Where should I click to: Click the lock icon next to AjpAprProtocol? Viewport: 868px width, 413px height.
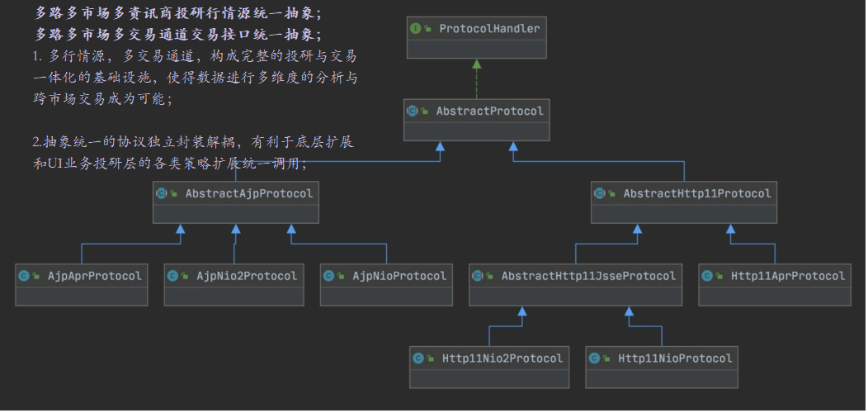point(36,276)
